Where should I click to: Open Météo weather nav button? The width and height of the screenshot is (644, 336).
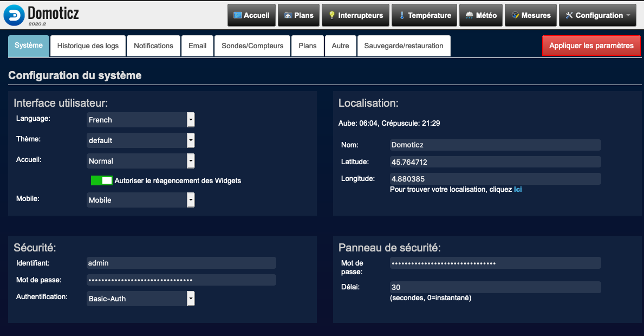click(480, 15)
